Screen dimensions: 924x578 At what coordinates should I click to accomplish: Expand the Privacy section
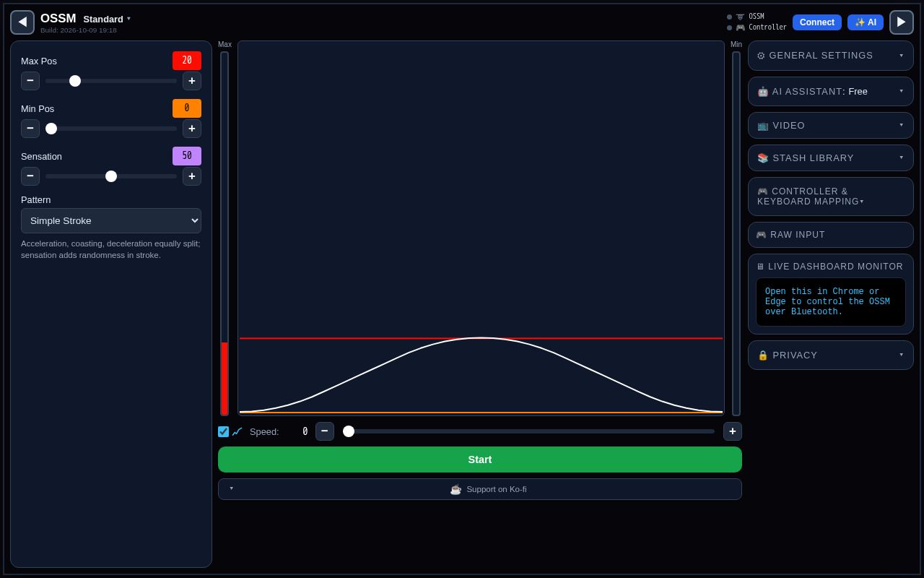pos(831,355)
